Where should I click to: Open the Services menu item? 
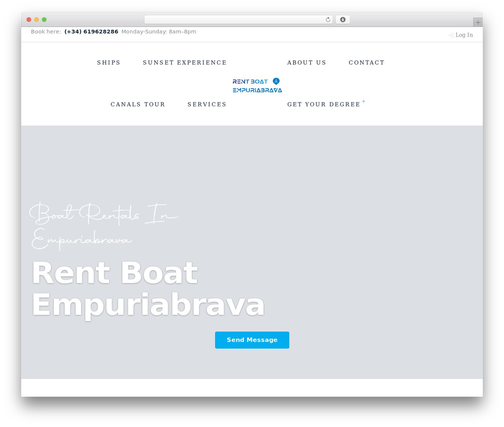click(x=207, y=104)
